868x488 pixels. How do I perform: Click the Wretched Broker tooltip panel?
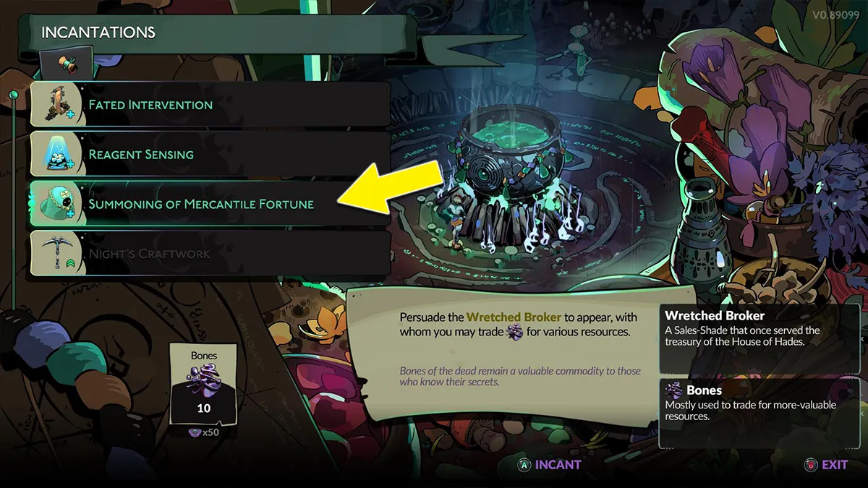(759, 338)
